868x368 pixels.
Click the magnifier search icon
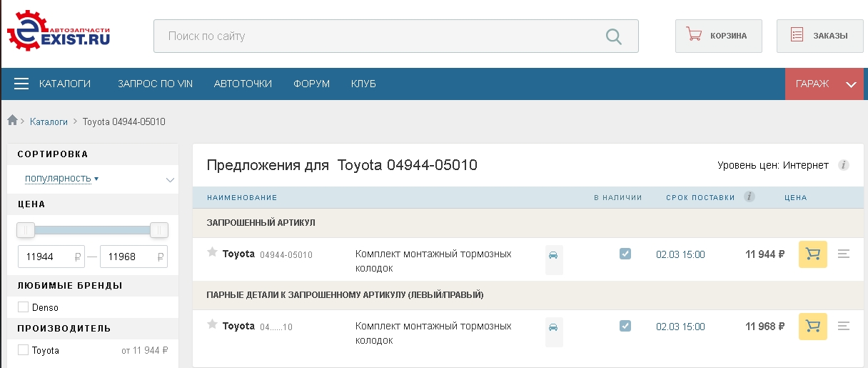(613, 36)
